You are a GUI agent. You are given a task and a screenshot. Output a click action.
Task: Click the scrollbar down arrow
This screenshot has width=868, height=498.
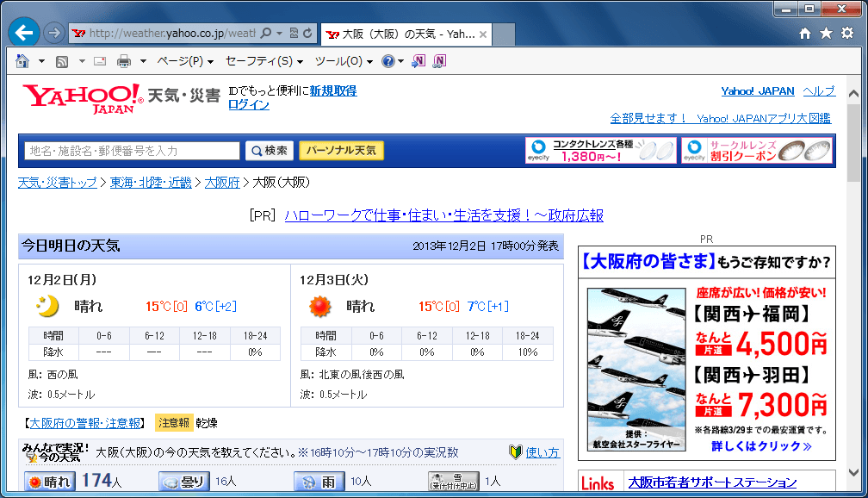click(853, 472)
